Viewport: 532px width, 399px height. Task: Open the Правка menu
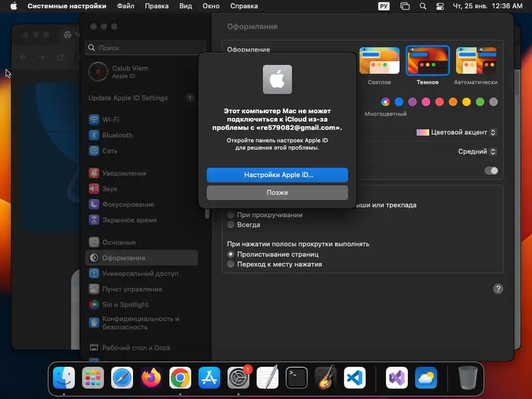pos(157,6)
